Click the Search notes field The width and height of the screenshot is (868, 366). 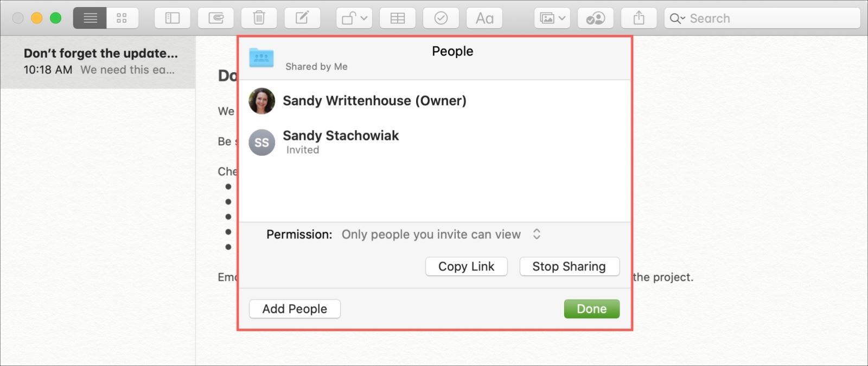click(762, 18)
